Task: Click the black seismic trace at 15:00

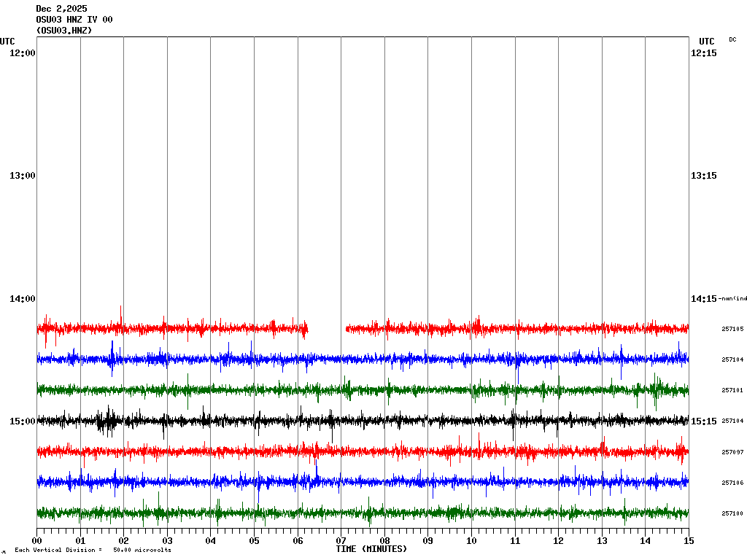Action: 365,421
